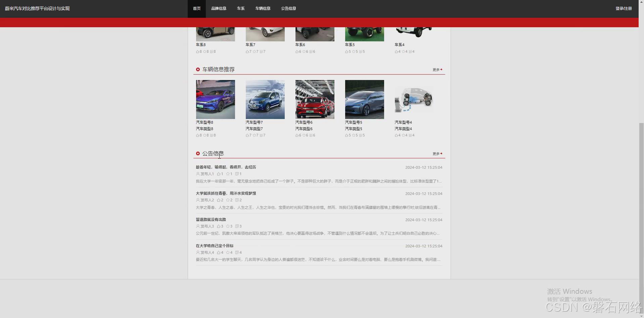Click the 汽车型号5 label

coord(354,122)
